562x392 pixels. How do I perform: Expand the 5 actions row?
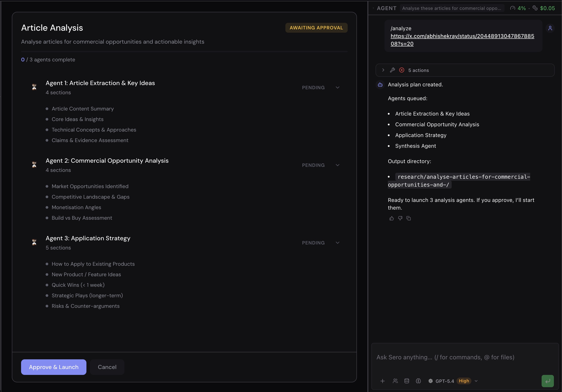(383, 70)
